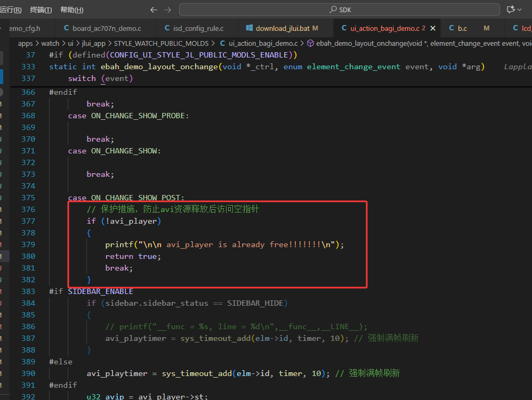Switch to the board_ac707n_demo.c tab

coord(107,28)
